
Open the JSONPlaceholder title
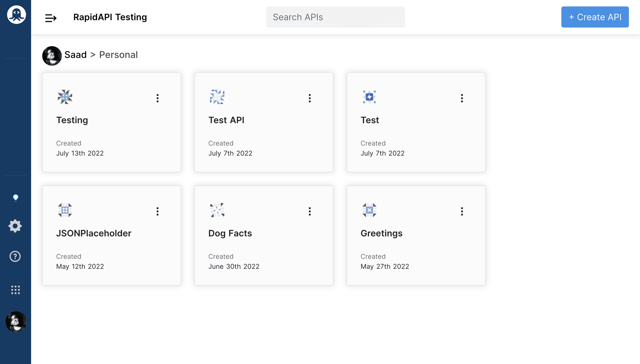[x=94, y=233]
